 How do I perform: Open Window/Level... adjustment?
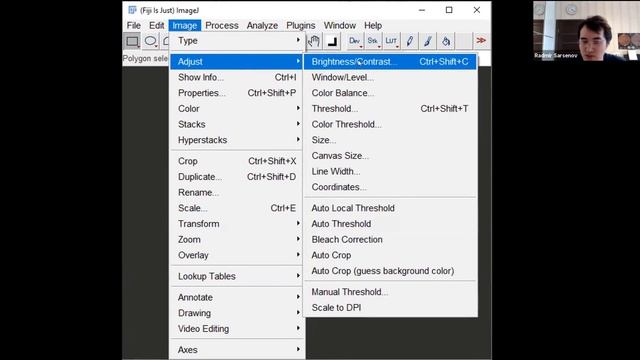pos(390,77)
